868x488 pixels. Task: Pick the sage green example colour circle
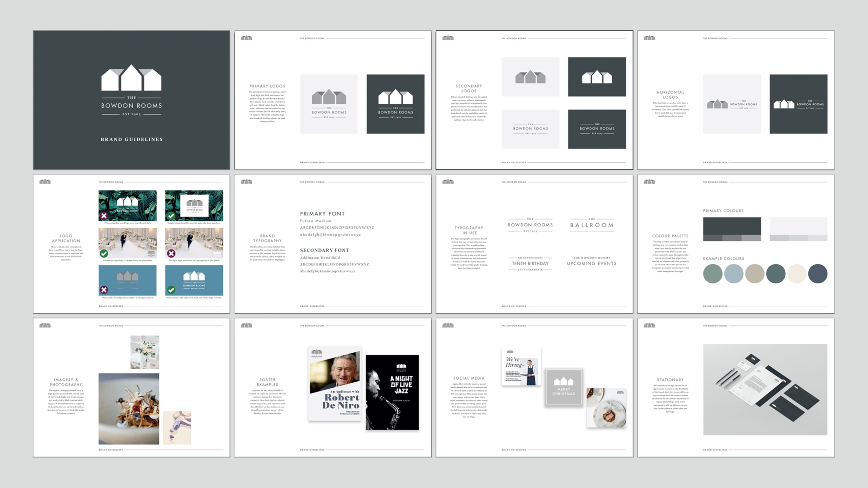click(x=713, y=273)
